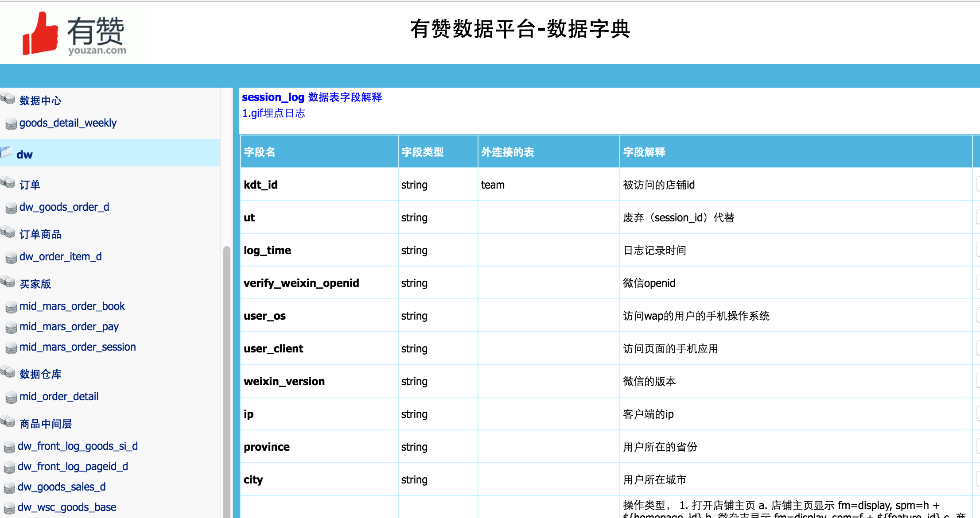Viewport: 980px width, 518px height.
Task: Select the 商品中间层 category
Action: pyautogui.click(x=46, y=424)
